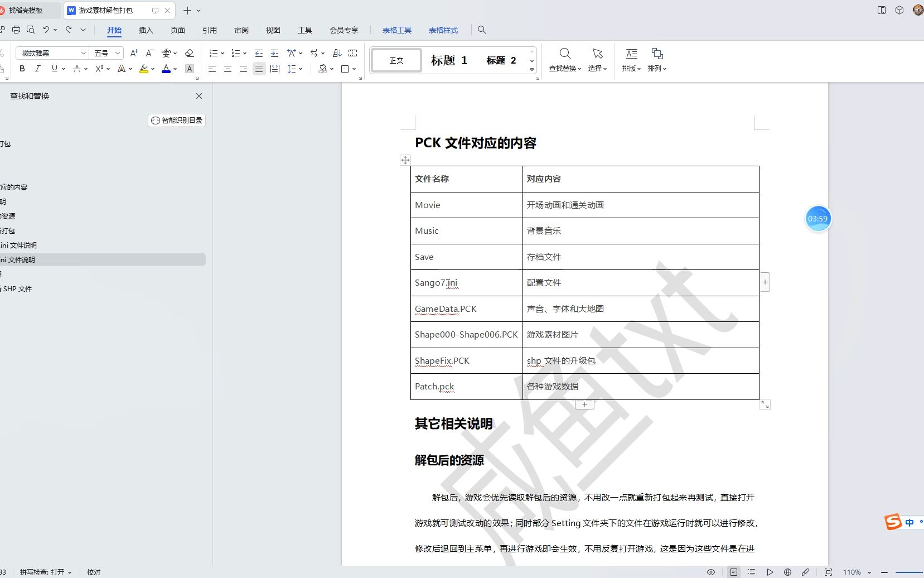
Task: Switch to web layout view
Action: 787,572
